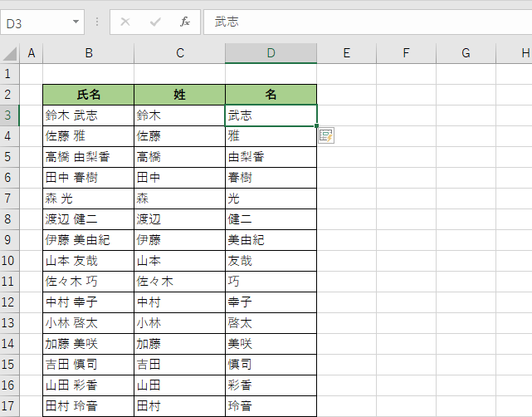Click the 名 header cell
Screen dimensions: 532x417
click(x=271, y=95)
